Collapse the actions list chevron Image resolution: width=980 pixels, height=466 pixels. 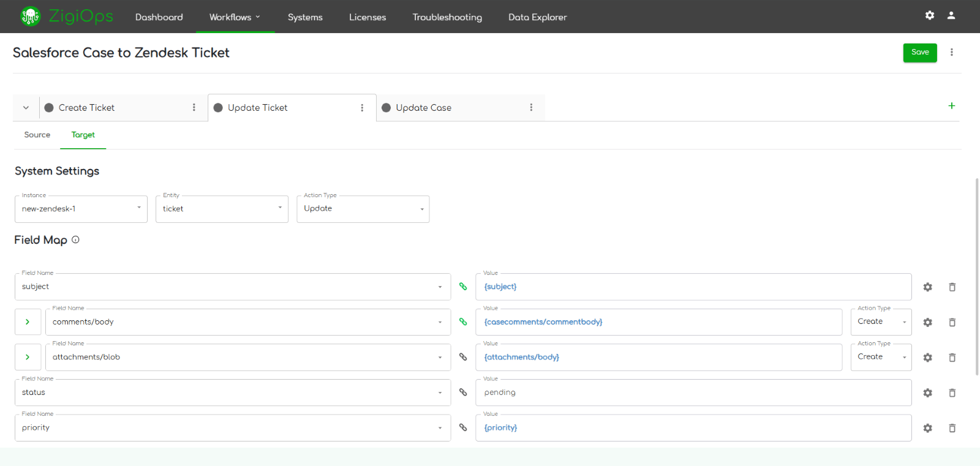[26, 108]
